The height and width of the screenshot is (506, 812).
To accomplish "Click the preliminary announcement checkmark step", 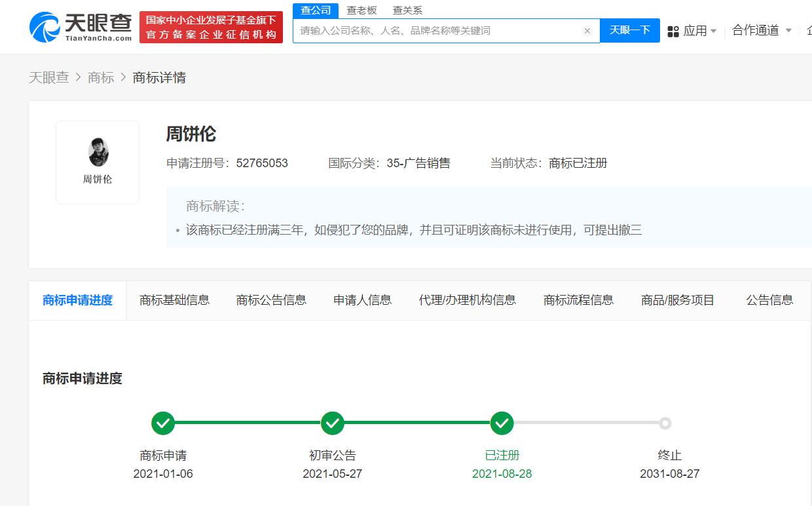I will tap(333, 423).
